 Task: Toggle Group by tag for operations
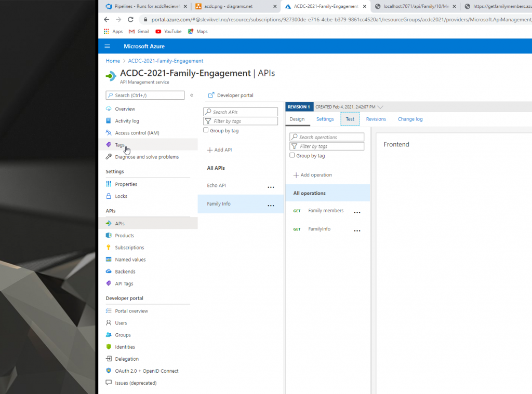(292, 155)
